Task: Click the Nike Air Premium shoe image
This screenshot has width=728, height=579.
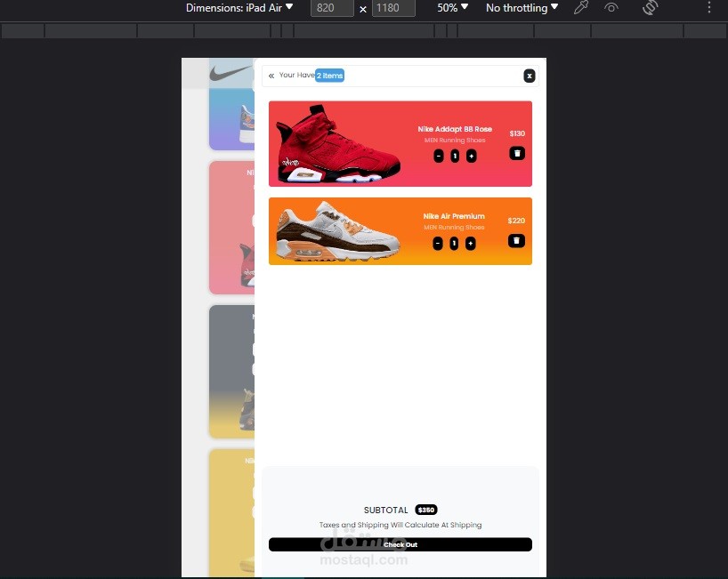Action: pos(338,231)
